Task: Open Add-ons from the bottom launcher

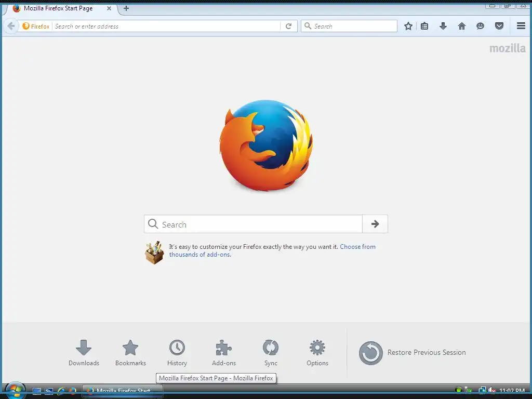Action: click(x=223, y=353)
